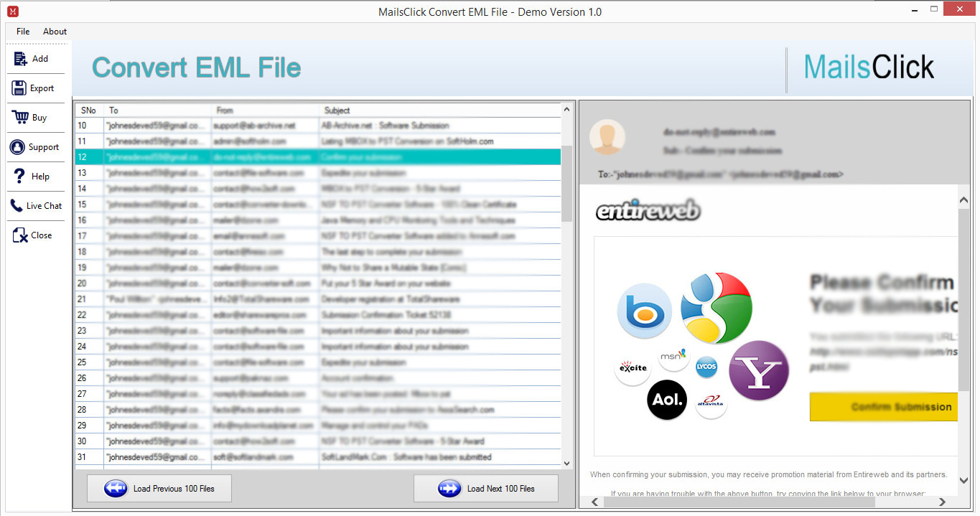Screen dimensions: 980x516
Task: Click the yellow Confirm Submission button
Action: [x=884, y=407]
